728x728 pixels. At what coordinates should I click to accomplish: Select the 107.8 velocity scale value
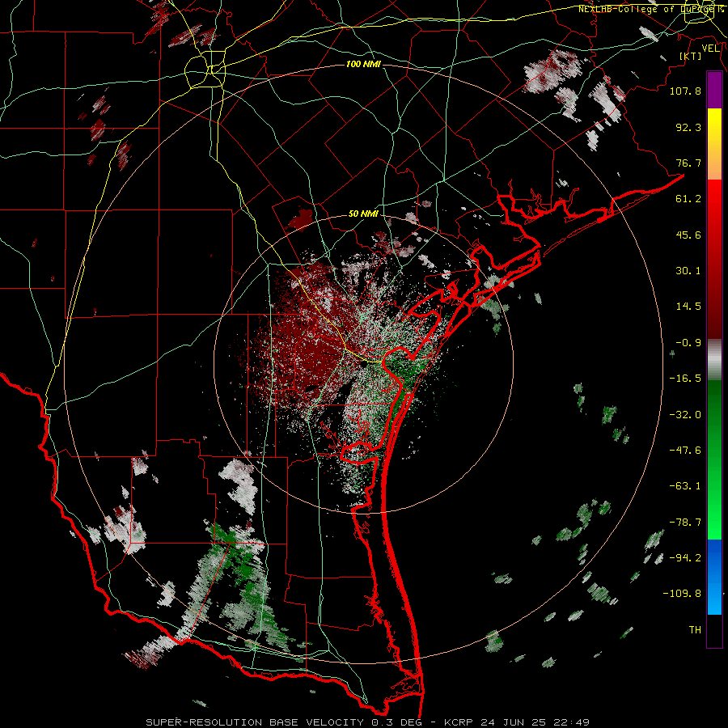click(x=685, y=91)
